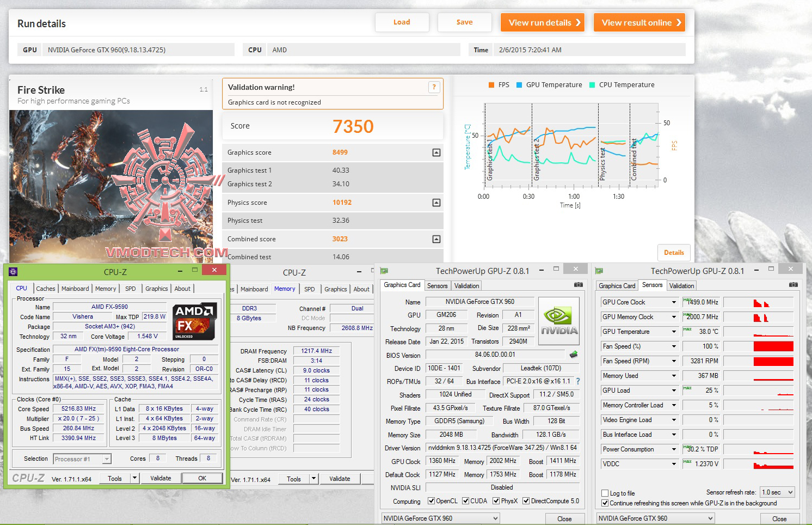Click the AMD FX Unlocked logo in CPU-Z
The width and height of the screenshot is (812, 525).
pyautogui.click(x=195, y=322)
